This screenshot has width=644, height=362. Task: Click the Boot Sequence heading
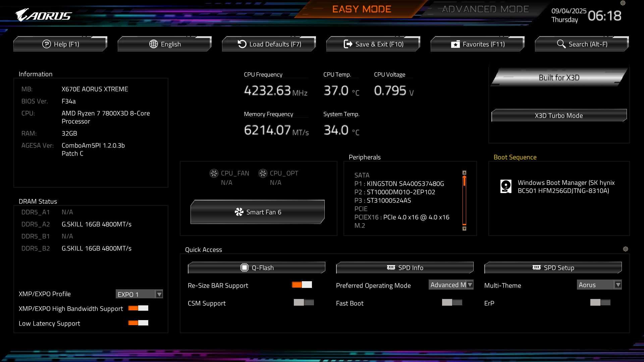[515, 157]
